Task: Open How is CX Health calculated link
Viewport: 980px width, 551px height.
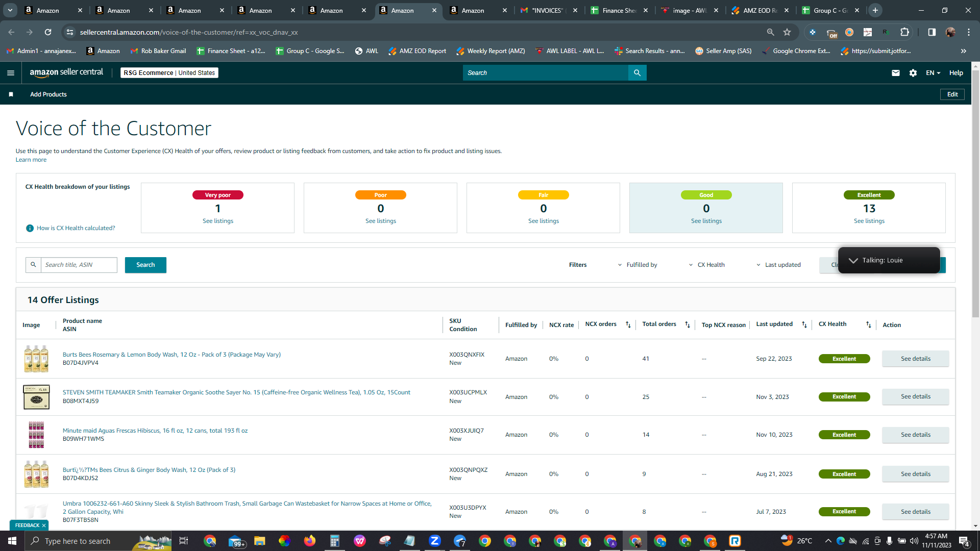Action: (x=76, y=228)
